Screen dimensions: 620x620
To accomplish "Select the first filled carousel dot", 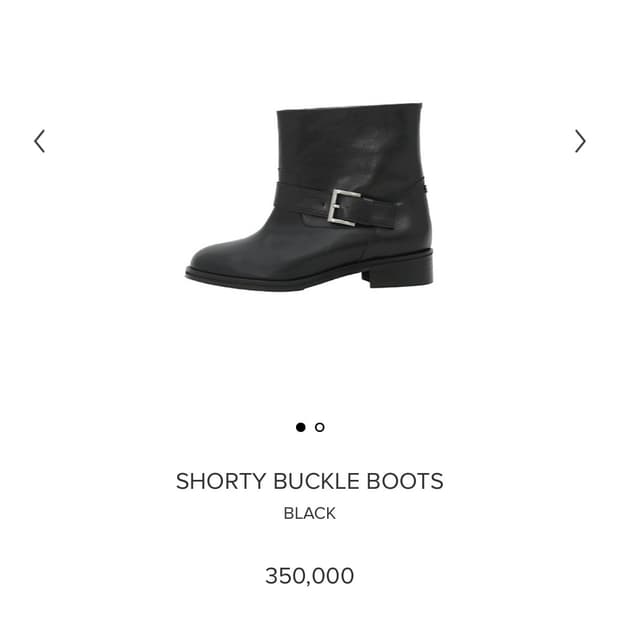I will [x=301, y=427].
